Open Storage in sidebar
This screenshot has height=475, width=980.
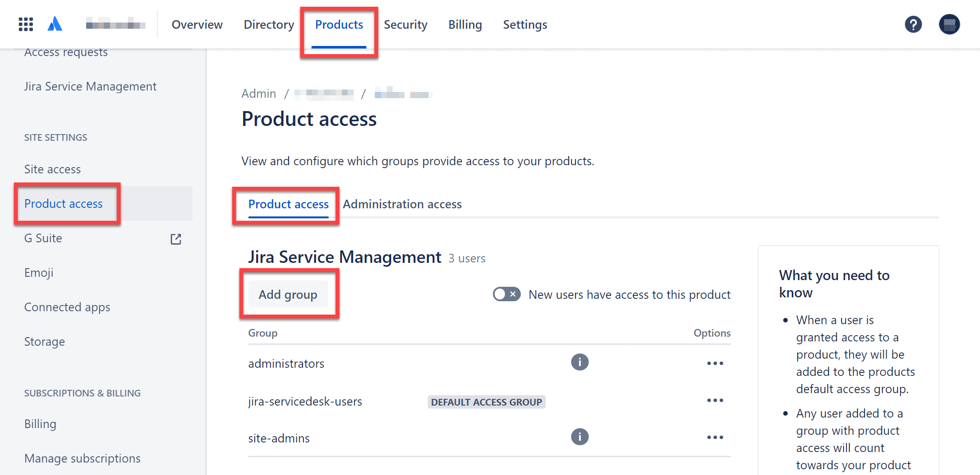45,341
